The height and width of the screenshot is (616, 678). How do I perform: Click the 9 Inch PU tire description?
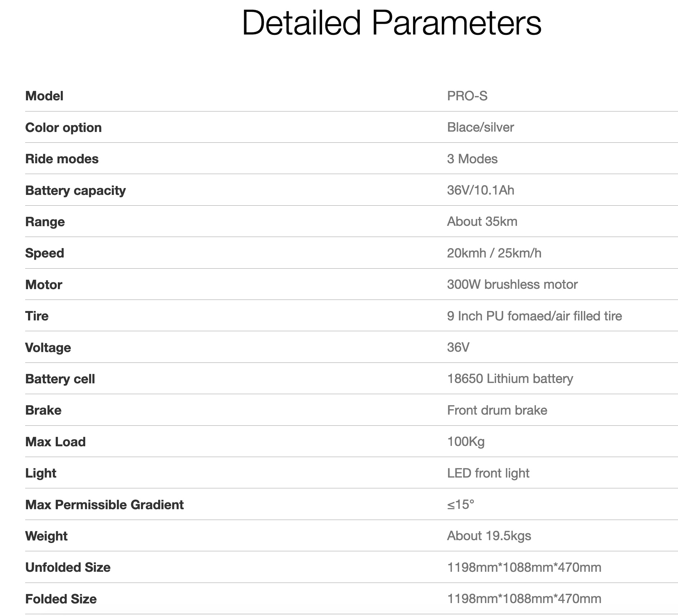point(534,316)
